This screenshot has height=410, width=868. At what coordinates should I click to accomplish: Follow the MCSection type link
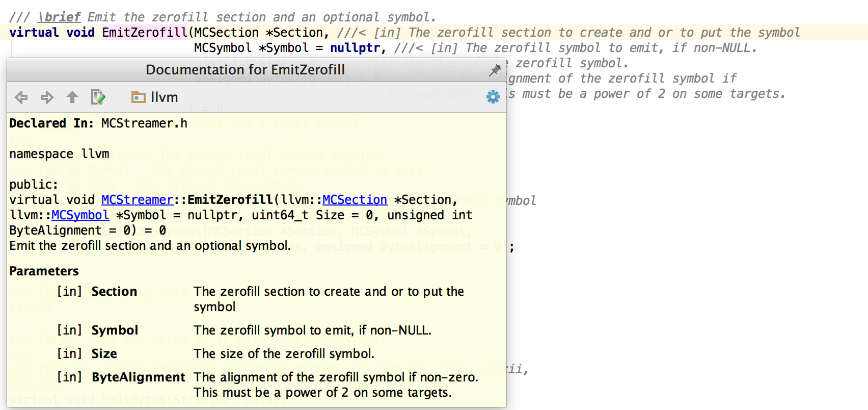tap(355, 200)
